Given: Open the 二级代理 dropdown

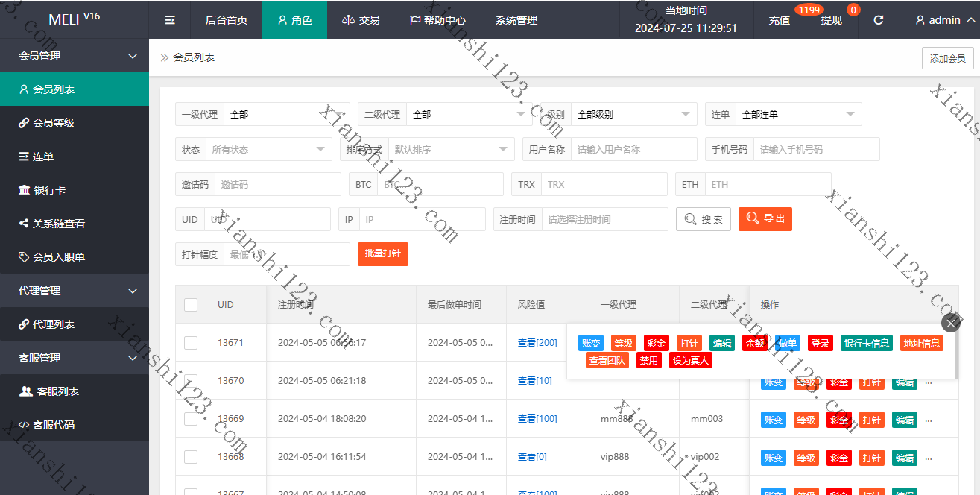Looking at the screenshot, I should pos(469,114).
